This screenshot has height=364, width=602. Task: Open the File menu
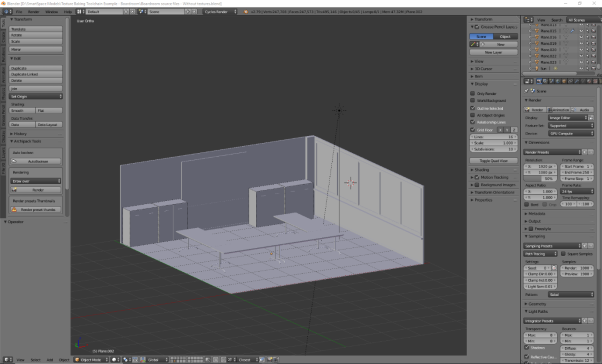[18, 12]
